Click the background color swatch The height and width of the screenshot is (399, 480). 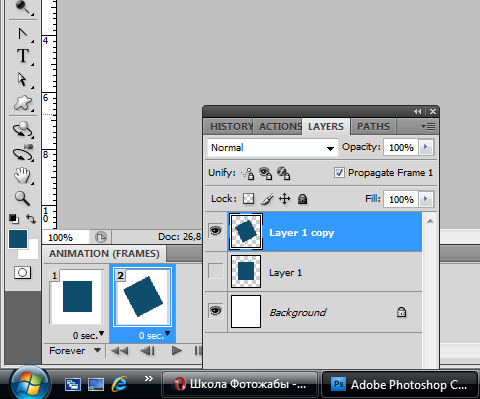coord(31,252)
